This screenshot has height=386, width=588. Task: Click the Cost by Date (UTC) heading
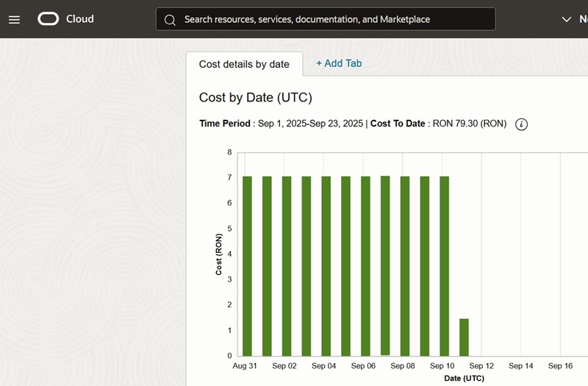(x=255, y=97)
